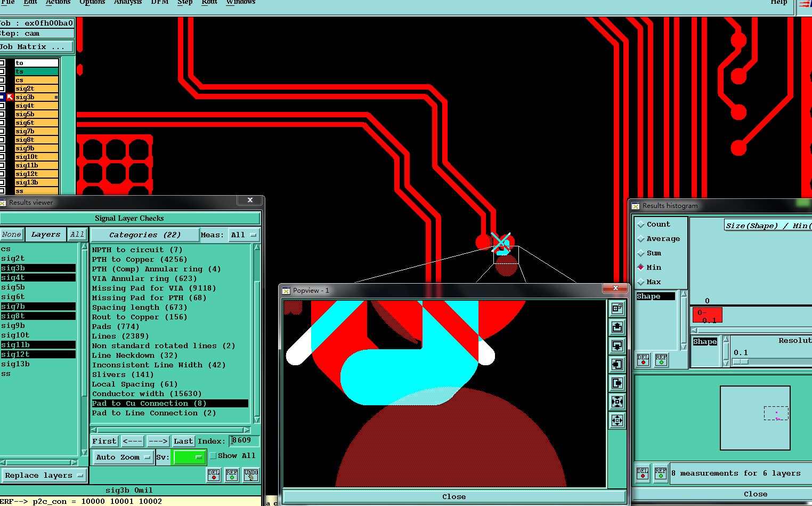The width and height of the screenshot is (812, 506).
Task: Click REF icon beside measurements status text
Action: [661, 473]
